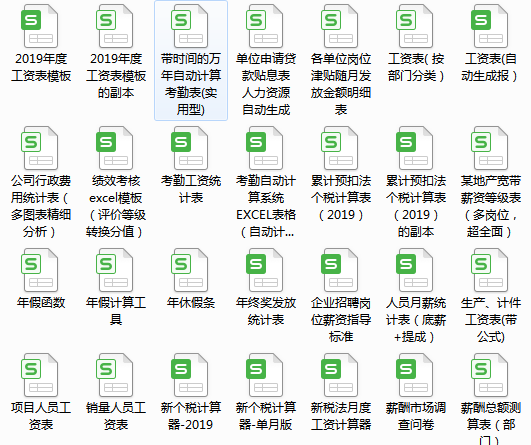
Task: Click the 2019年度工资表模板的副本 file icon
Action: click(115, 26)
